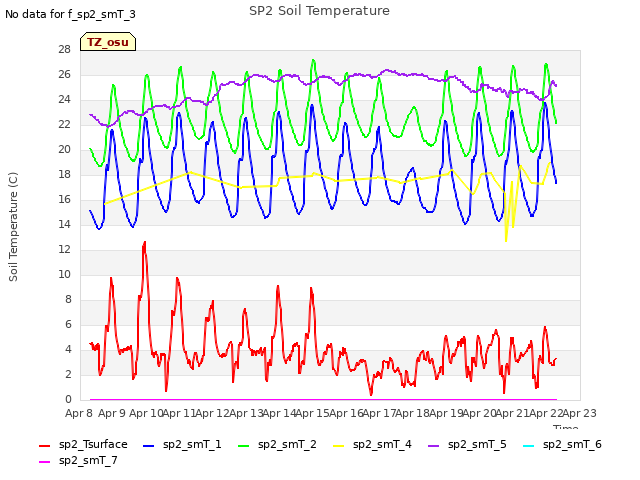This screenshot has width=640, height=480.
Task: Click the SP2 Soil Temperature chart title
Action: point(319,11)
